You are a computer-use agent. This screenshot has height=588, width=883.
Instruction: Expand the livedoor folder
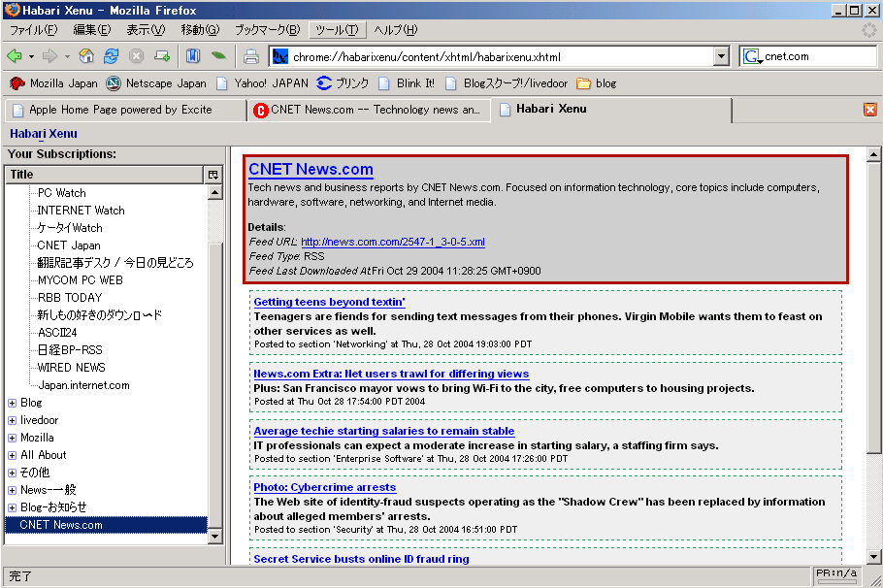pyautogui.click(x=12, y=420)
